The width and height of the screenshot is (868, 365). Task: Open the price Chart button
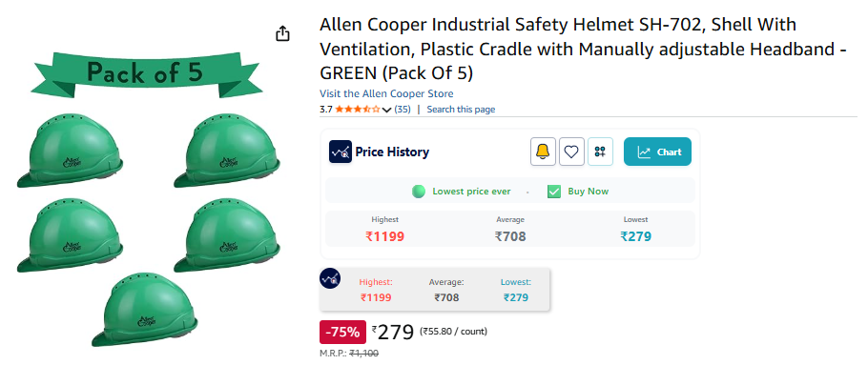(657, 152)
